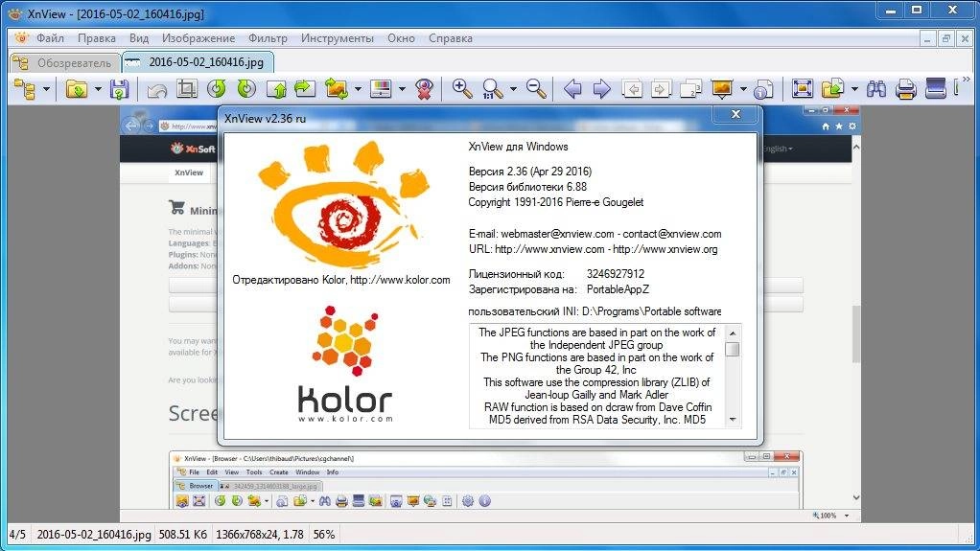The image size is (980, 551).
Task: Open the Вид menu
Action: coord(139,38)
